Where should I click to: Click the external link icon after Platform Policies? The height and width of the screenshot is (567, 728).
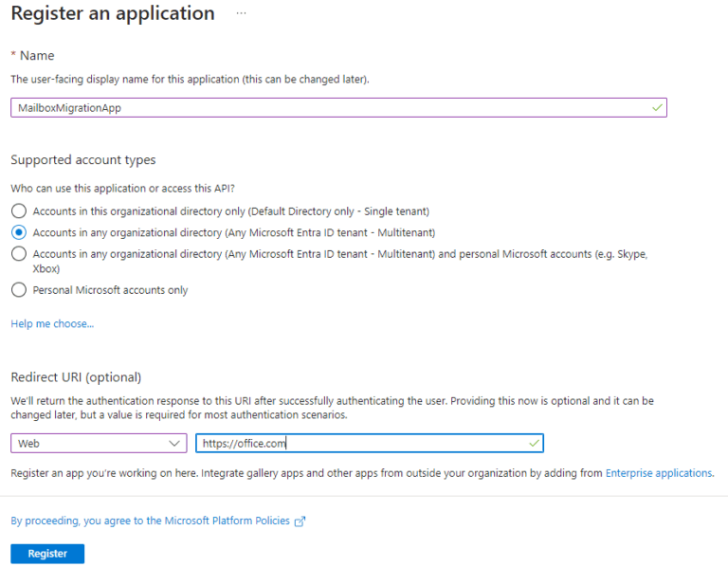pos(300,521)
